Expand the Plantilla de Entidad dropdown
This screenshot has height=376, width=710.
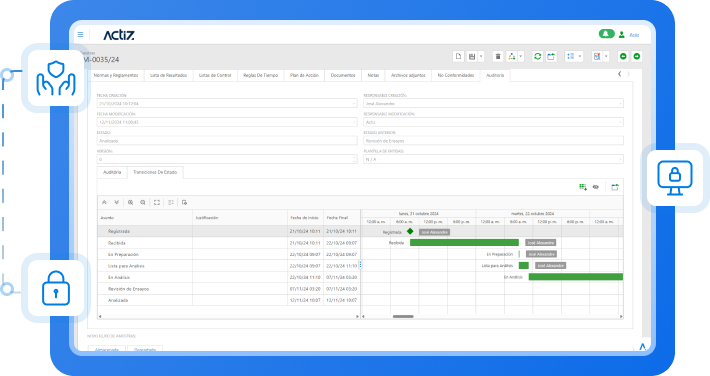coord(620,159)
